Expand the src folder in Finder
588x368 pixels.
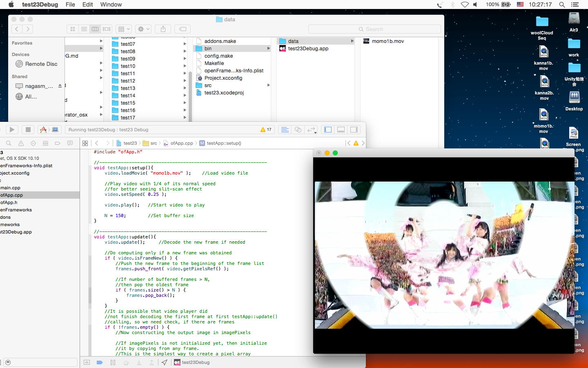tap(208, 85)
